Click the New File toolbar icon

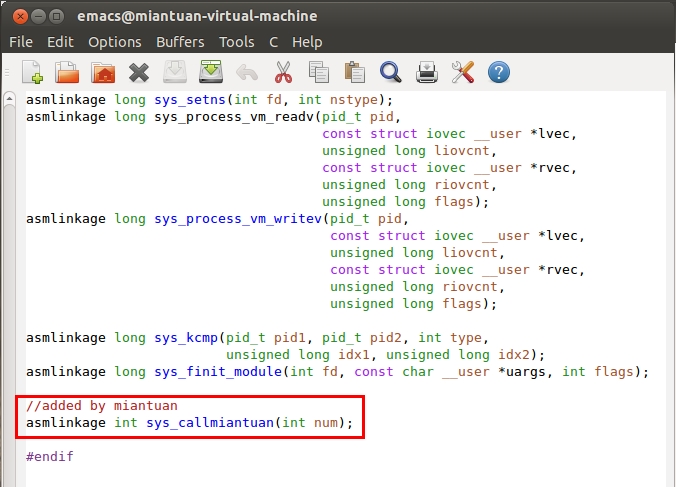point(33,72)
